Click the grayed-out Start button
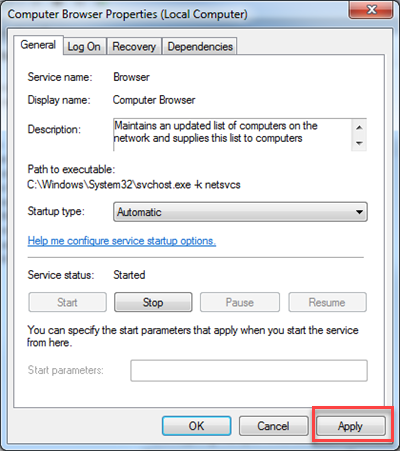Screen dimensions: 400x451 click(x=67, y=302)
